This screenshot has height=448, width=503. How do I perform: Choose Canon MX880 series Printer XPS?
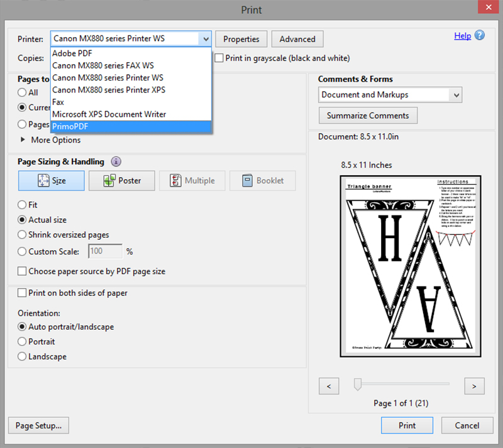click(x=131, y=90)
